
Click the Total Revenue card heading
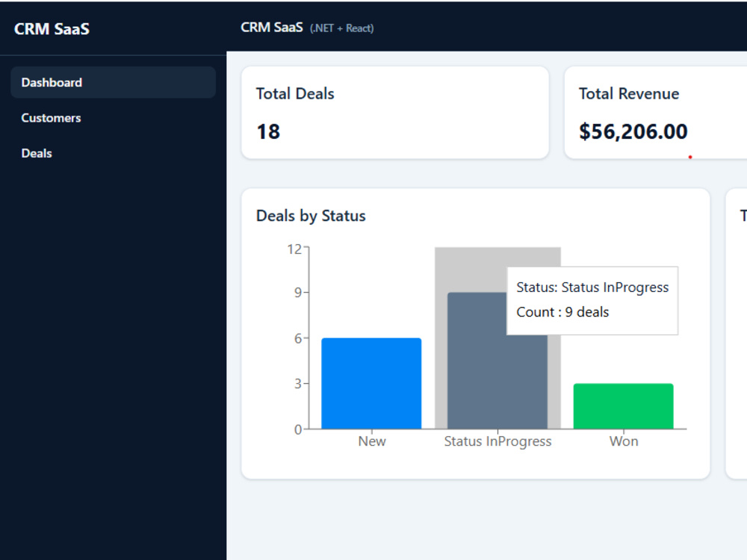click(629, 94)
